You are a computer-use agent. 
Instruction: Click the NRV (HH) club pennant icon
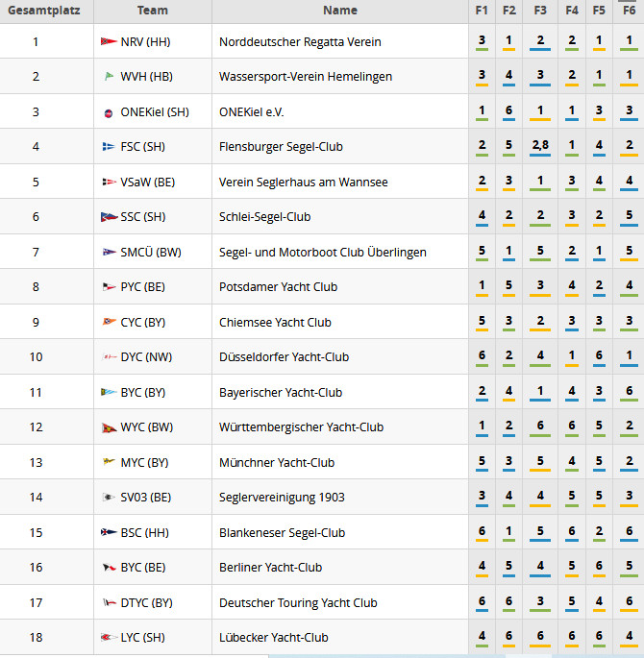click(108, 42)
